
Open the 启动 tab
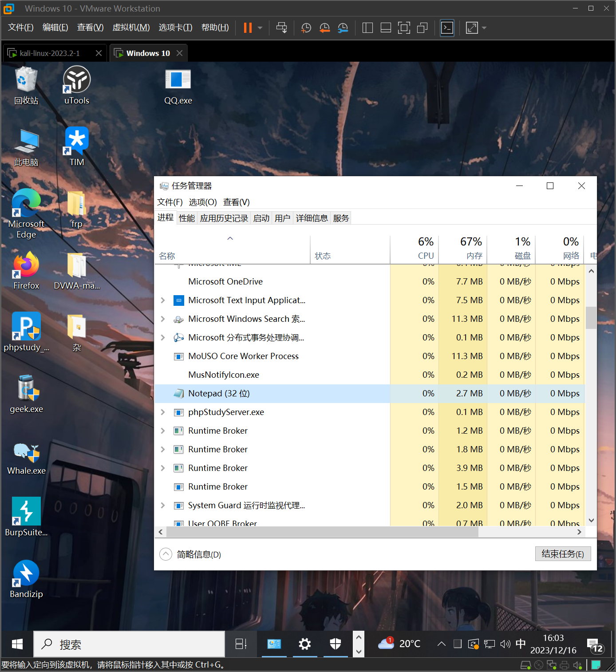pyautogui.click(x=261, y=218)
